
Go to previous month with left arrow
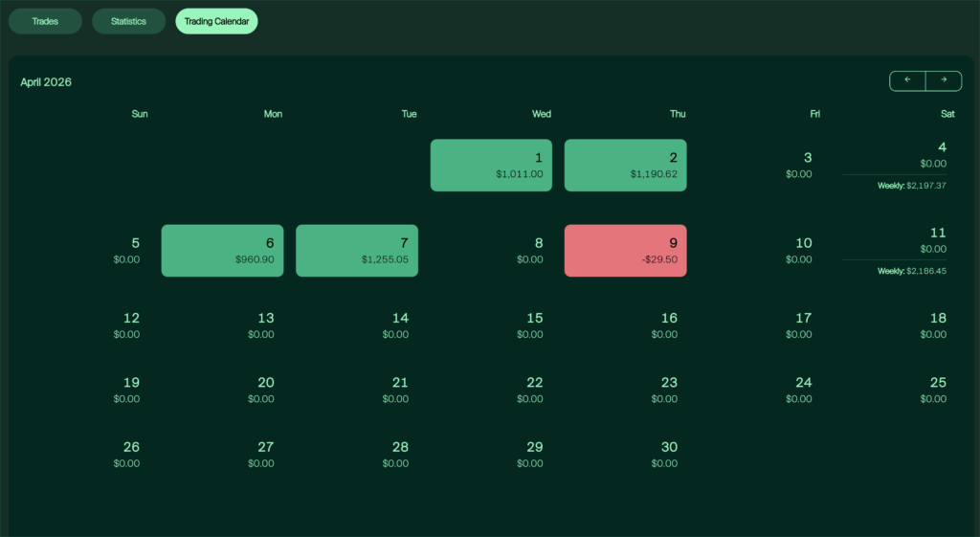(x=907, y=80)
